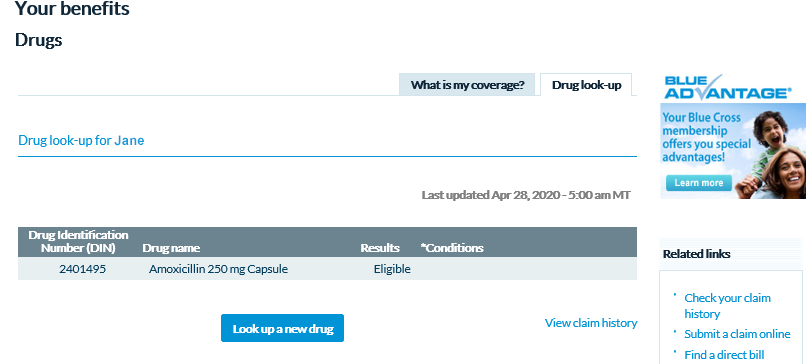
Task: Open the View claim history link
Action: [x=591, y=323]
